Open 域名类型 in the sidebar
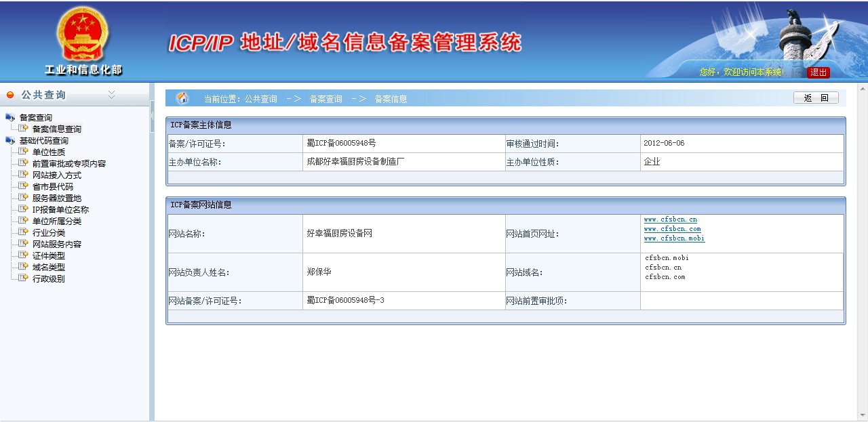The width and height of the screenshot is (868, 422). [x=49, y=268]
